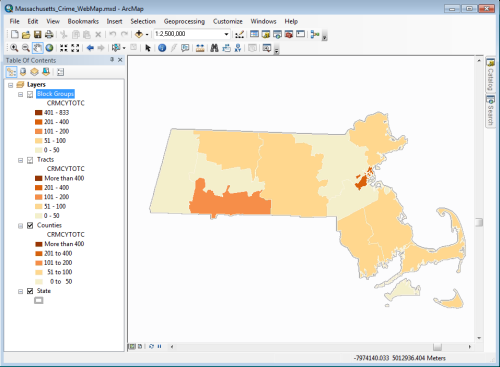Click Tracts More than 400 swatch
The height and width of the screenshot is (367, 500).
click(39, 178)
